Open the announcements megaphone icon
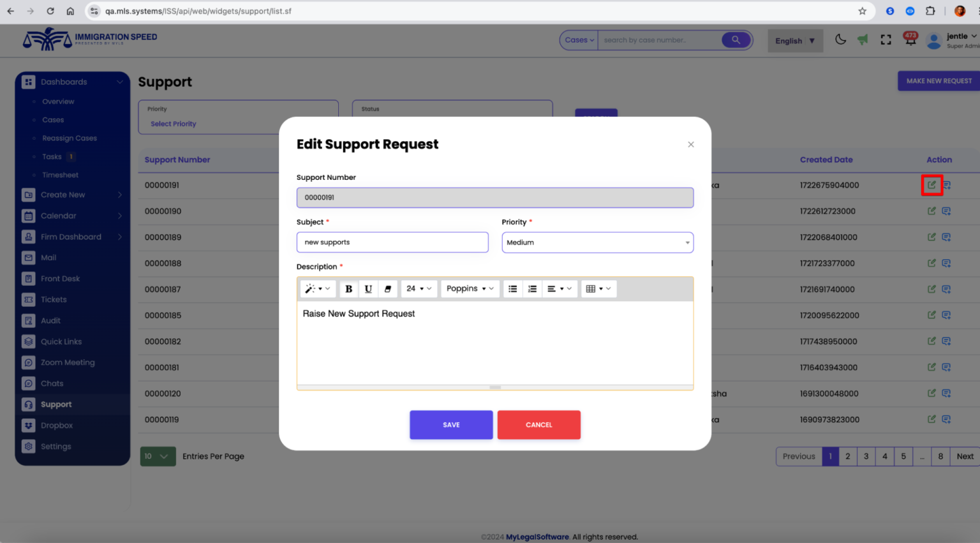980x543 pixels. pos(863,39)
